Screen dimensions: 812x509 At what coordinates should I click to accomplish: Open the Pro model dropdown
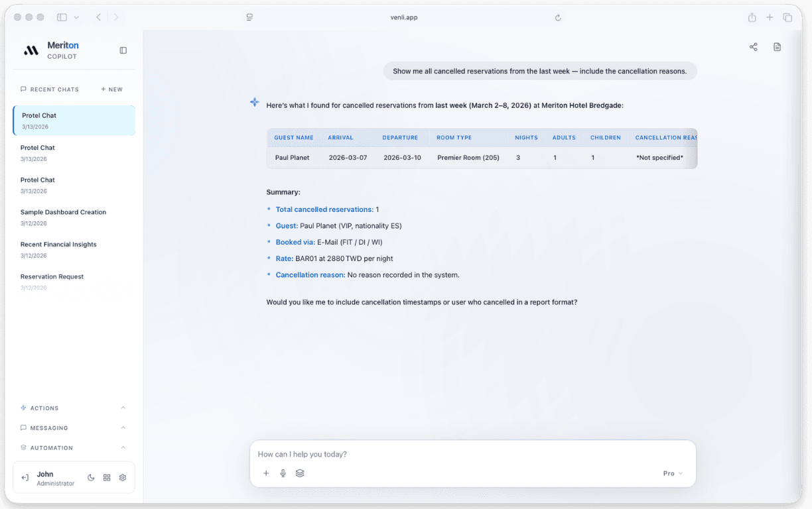[673, 473]
